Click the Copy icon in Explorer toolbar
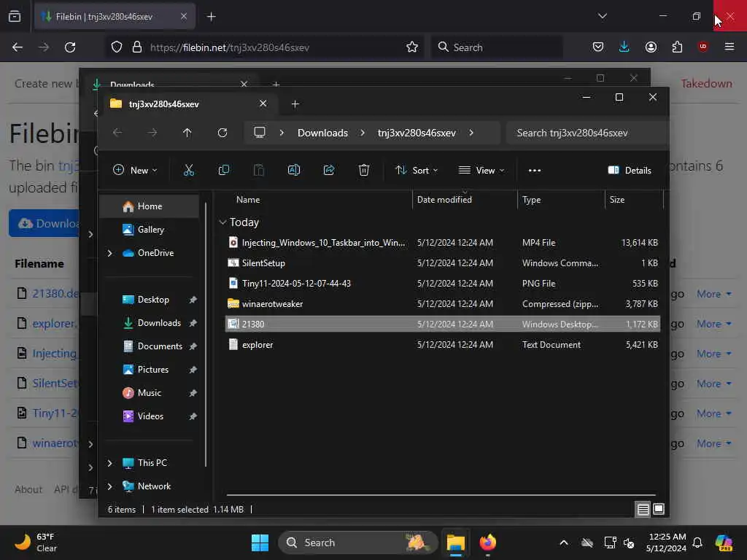Image resolution: width=747 pixels, height=560 pixels. 223,170
